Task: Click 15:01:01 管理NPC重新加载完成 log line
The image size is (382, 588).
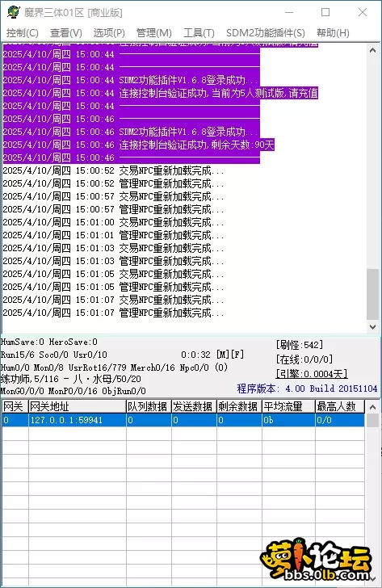Action: [113, 235]
